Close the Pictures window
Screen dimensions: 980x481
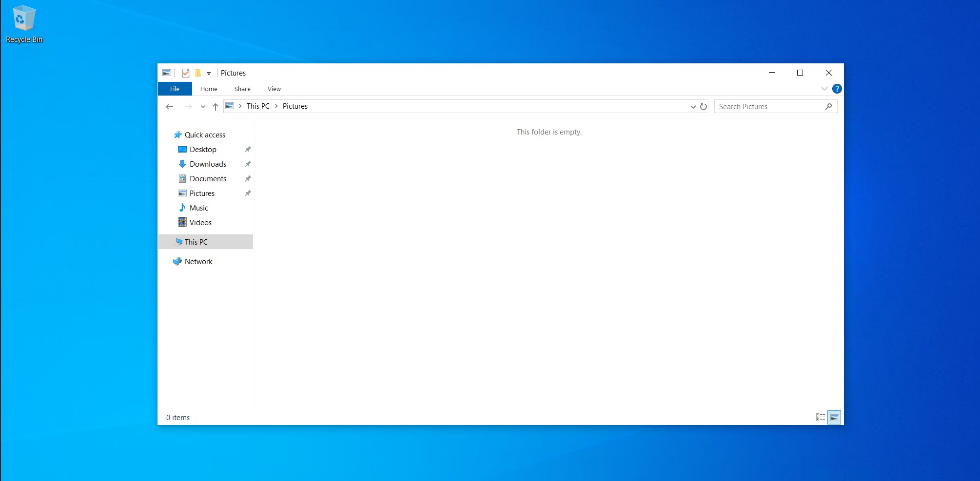[829, 73]
